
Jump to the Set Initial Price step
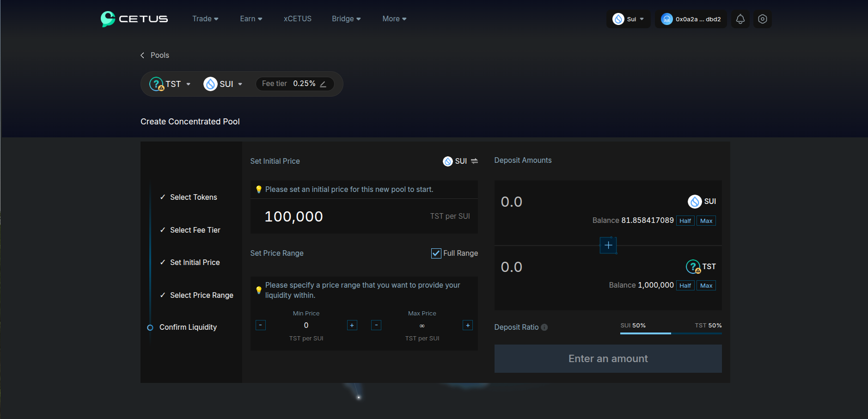tap(195, 263)
